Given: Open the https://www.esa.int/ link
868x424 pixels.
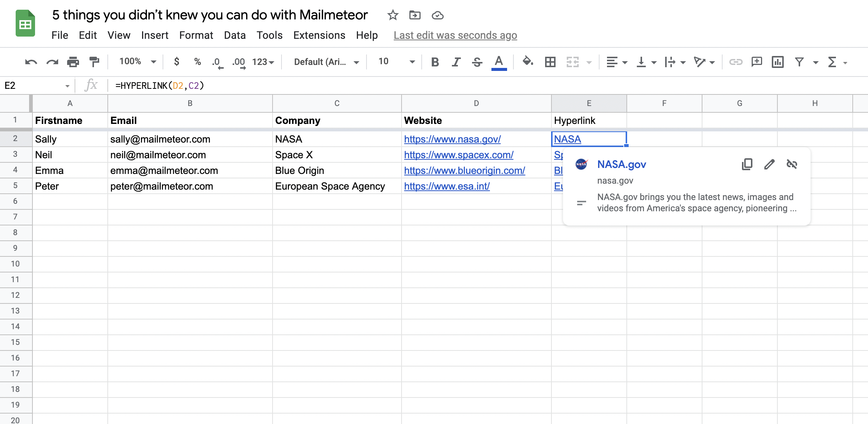Looking at the screenshot, I should pos(447,186).
